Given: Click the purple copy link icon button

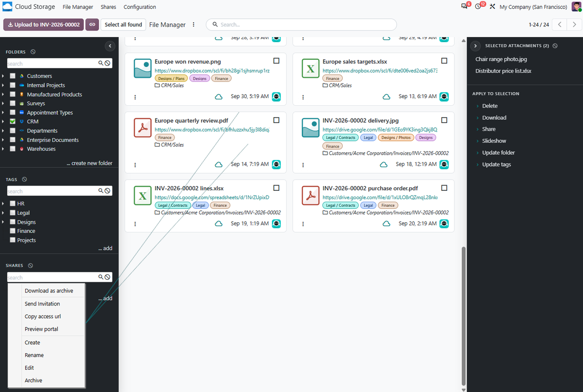Looking at the screenshot, I should click(x=92, y=25).
